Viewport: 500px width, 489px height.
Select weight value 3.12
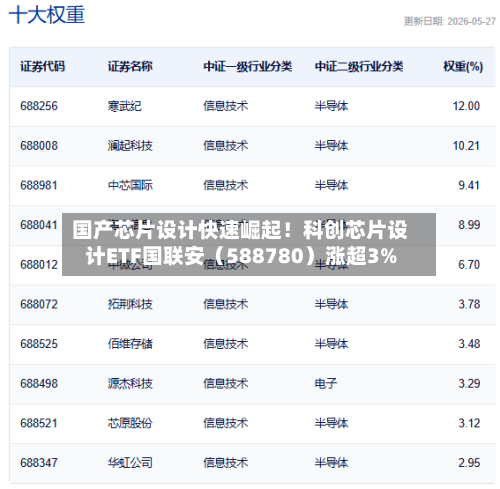click(469, 423)
